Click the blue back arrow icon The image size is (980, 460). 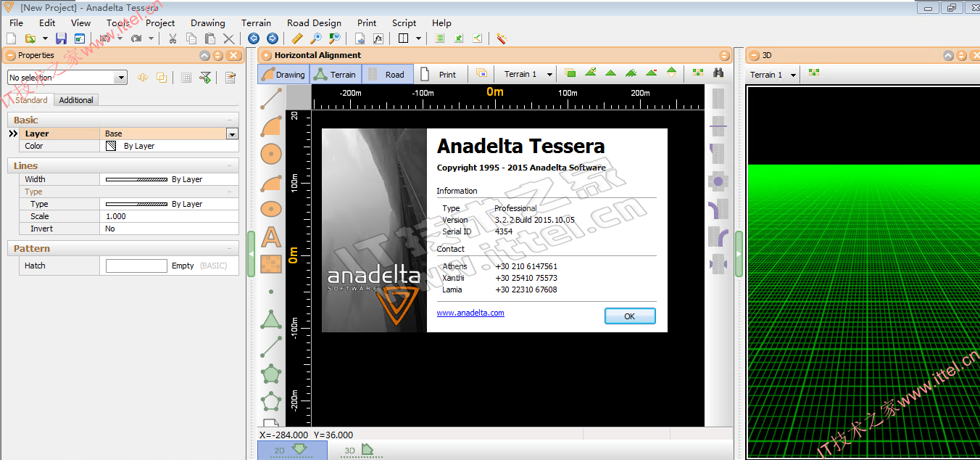253,38
